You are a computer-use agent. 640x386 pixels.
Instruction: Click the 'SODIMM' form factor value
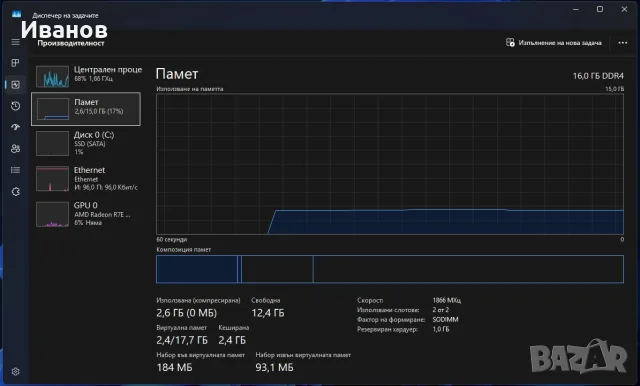(445, 319)
